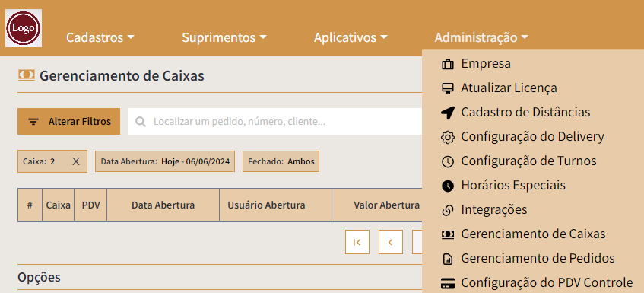Sort by the PDV column header
The width and height of the screenshot is (644, 293).
point(90,205)
